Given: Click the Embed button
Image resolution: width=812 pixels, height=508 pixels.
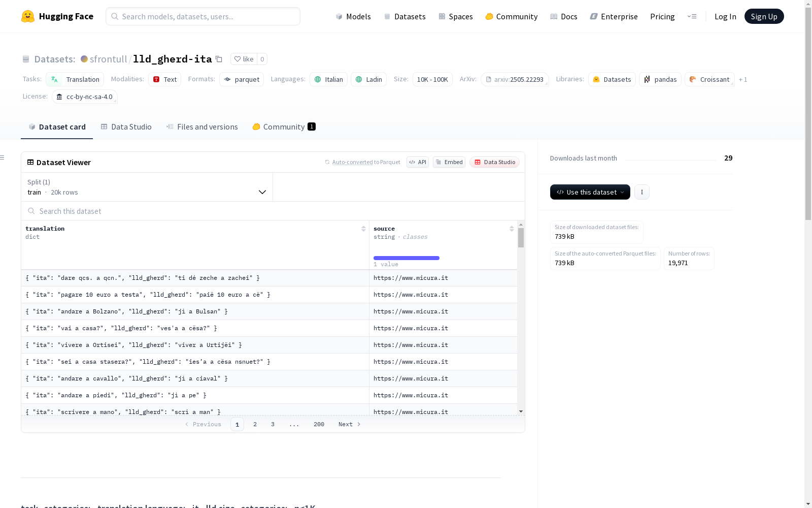Looking at the screenshot, I should click(x=449, y=162).
